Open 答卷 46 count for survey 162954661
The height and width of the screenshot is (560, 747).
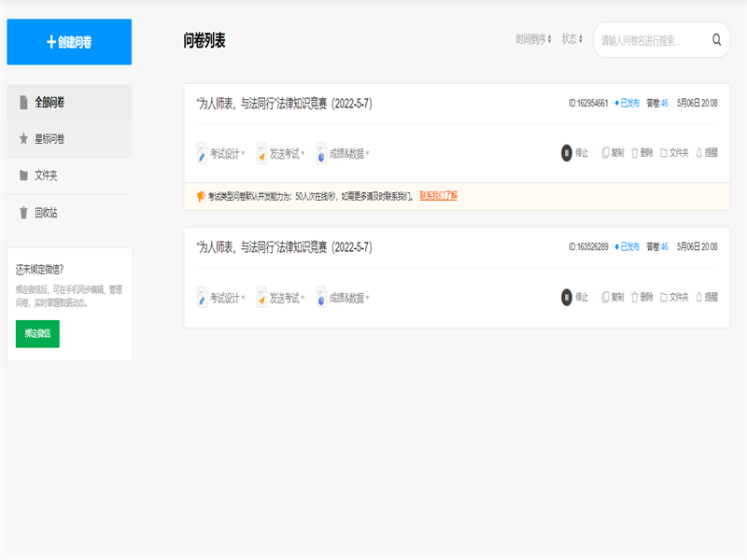[x=657, y=104]
